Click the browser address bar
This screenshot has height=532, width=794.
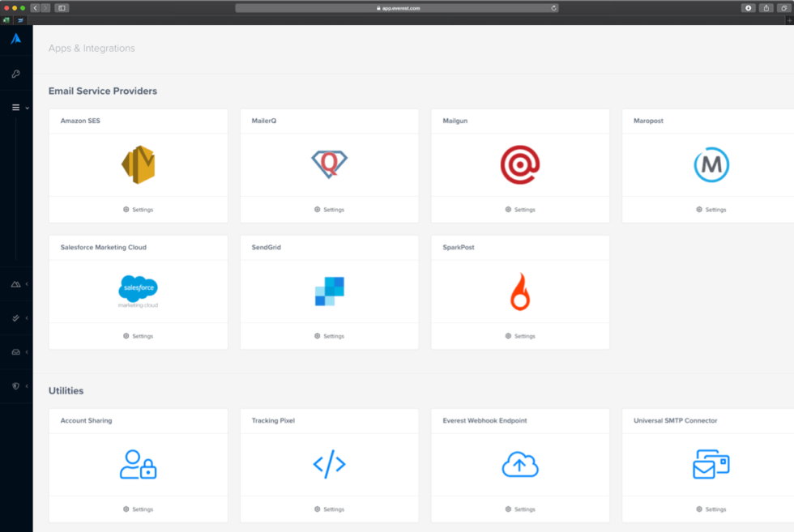(397, 8)
